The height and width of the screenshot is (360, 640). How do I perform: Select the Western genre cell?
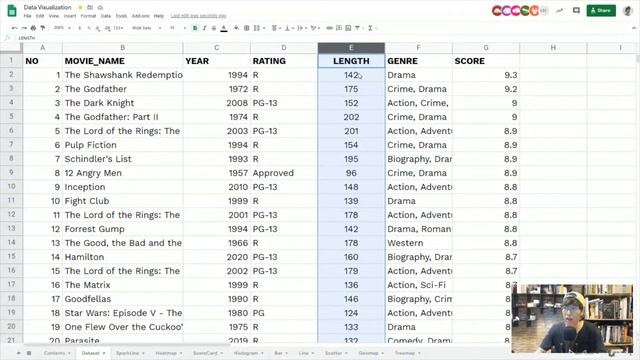point(418,243)
